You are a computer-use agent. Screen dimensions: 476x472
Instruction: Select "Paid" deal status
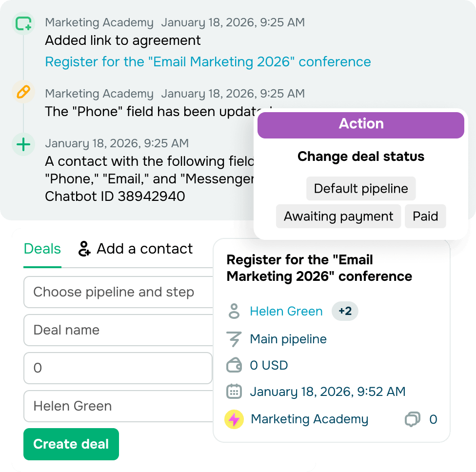[x=425, y=216]
